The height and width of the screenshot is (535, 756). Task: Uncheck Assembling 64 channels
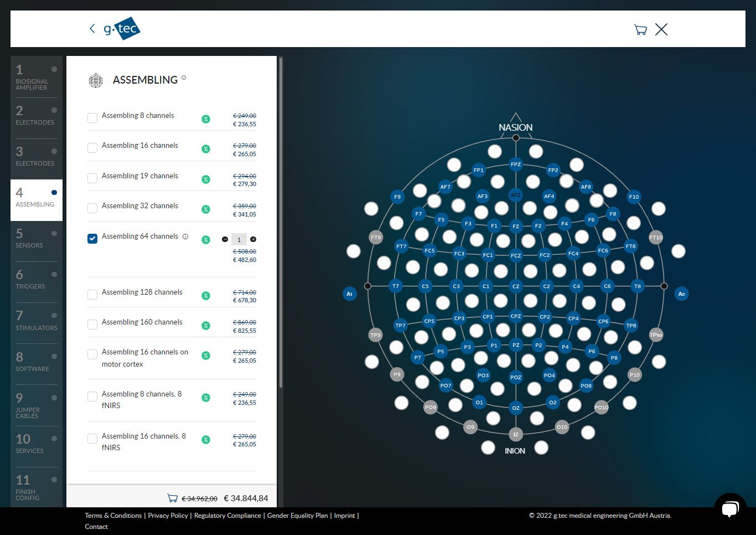click(x=92, y=239)
